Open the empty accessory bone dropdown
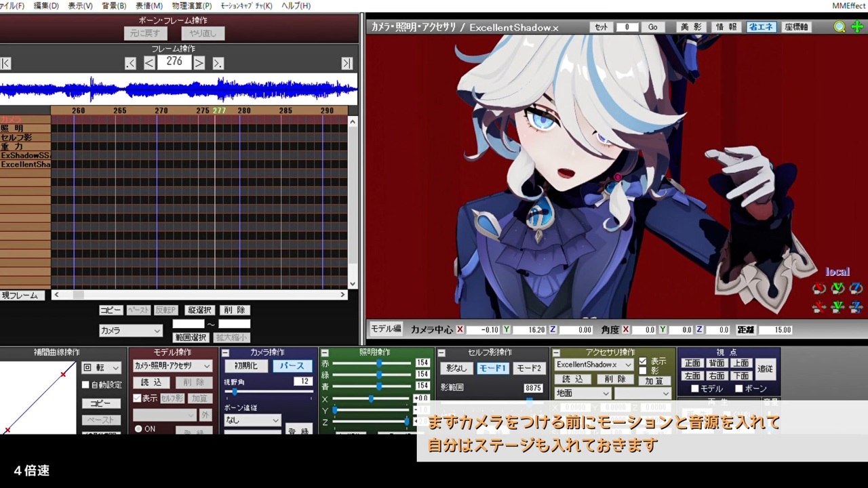Screen dimensions: 868x488 click(643, 393)
